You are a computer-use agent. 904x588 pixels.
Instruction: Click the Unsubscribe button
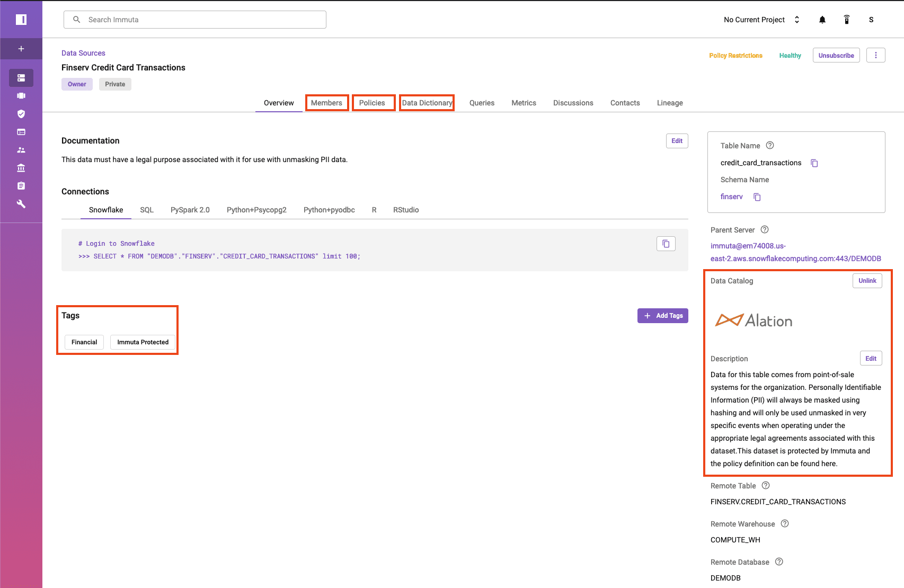[x=836, y=55]
